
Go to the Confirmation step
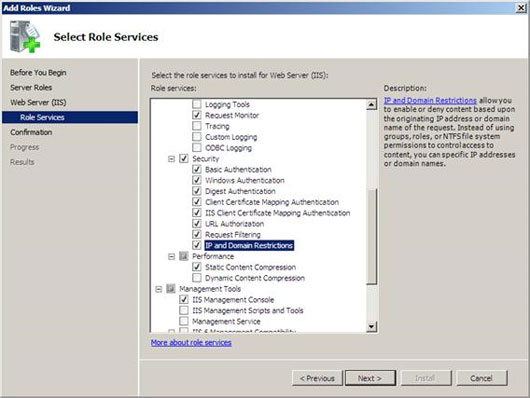[31, 132]
